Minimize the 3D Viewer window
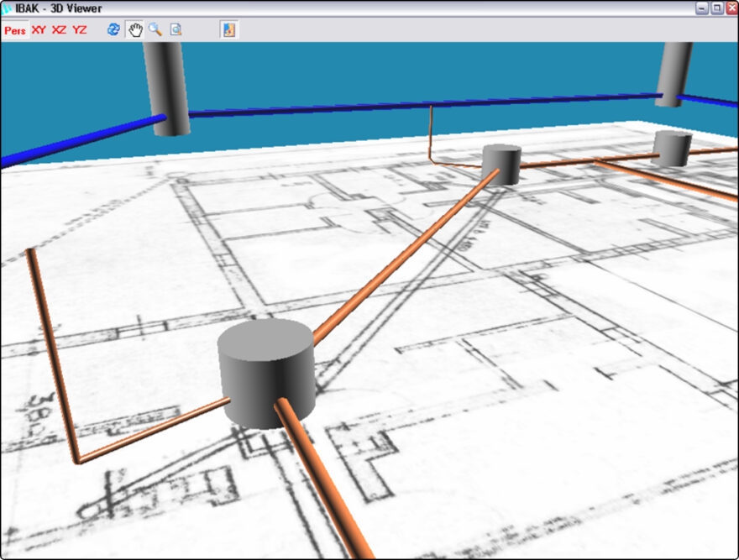Screen dimensions: 739x560 702,8
